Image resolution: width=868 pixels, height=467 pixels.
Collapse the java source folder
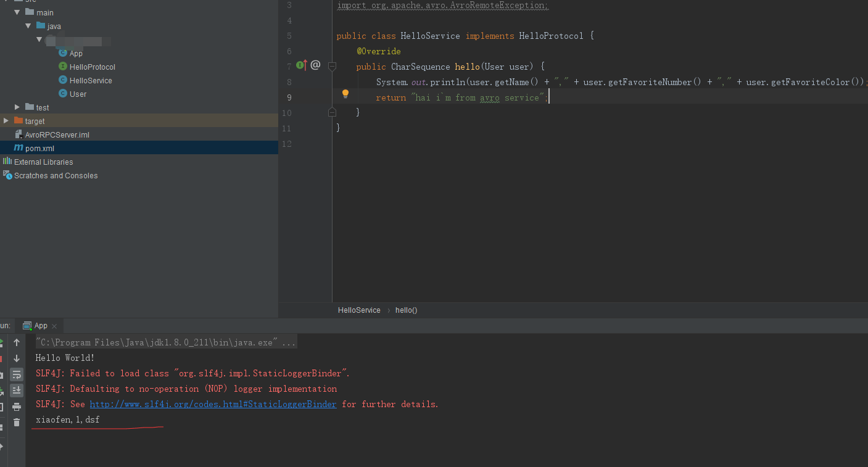[x=28, y=26]
